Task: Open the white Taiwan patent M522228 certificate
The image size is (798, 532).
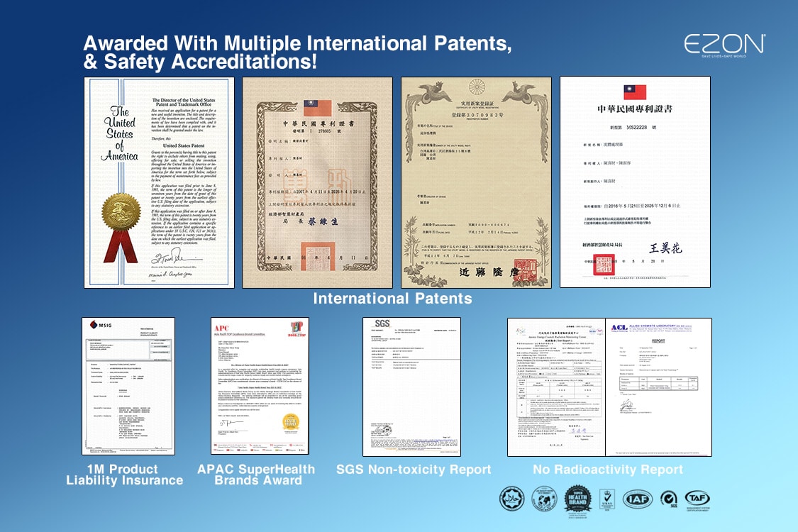Action: click(635, 182)
